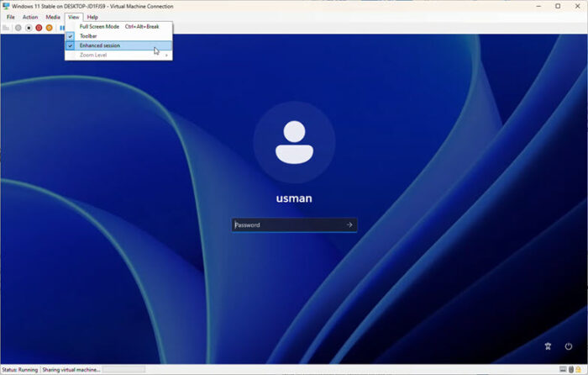Click the mouse icon in status bar

571,369
